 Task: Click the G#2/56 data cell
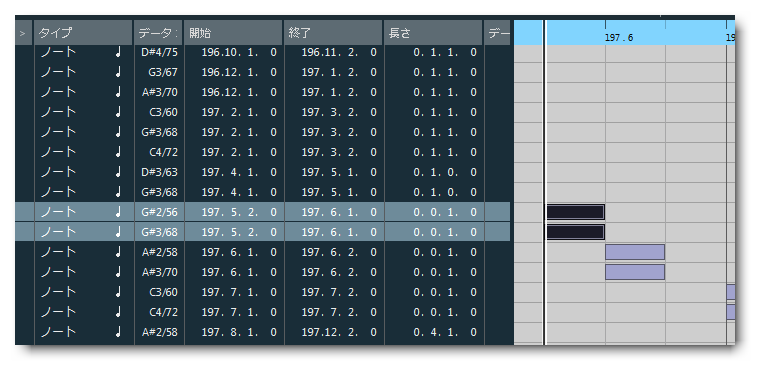tap(159, 212)
